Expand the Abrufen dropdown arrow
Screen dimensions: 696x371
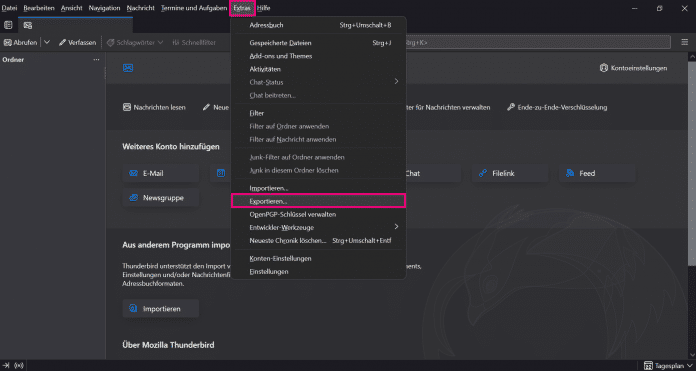47,42
